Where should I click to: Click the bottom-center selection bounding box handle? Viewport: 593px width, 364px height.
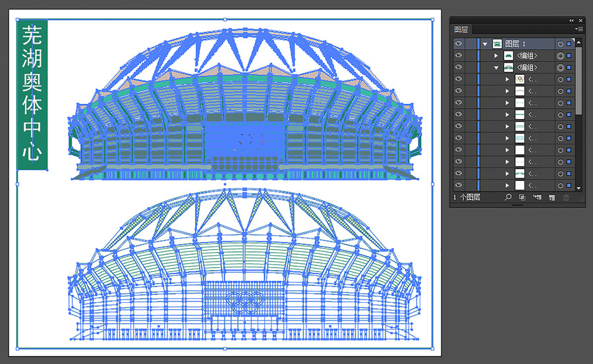pos(225,348)
